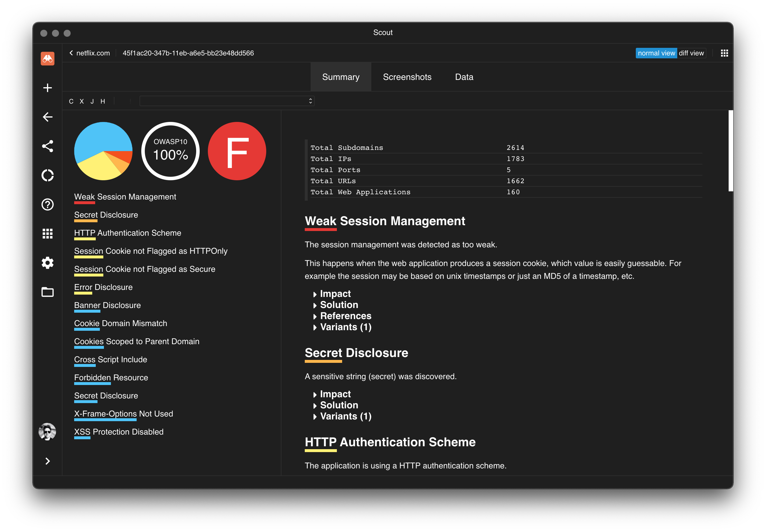The width and height of the screenshot is (766, 532).
Task: Switch to the Screenshots tab
Action: click(x=407, y=77)
